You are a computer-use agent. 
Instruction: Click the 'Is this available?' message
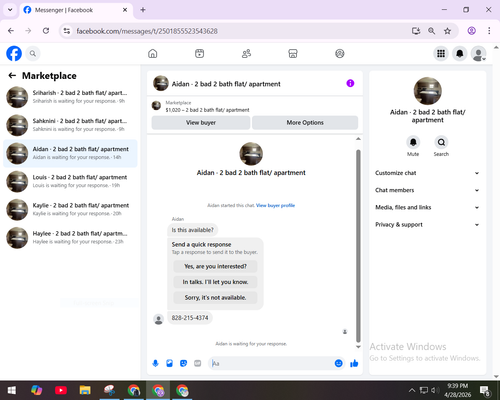pyautogui.click(x=193, y=230)
